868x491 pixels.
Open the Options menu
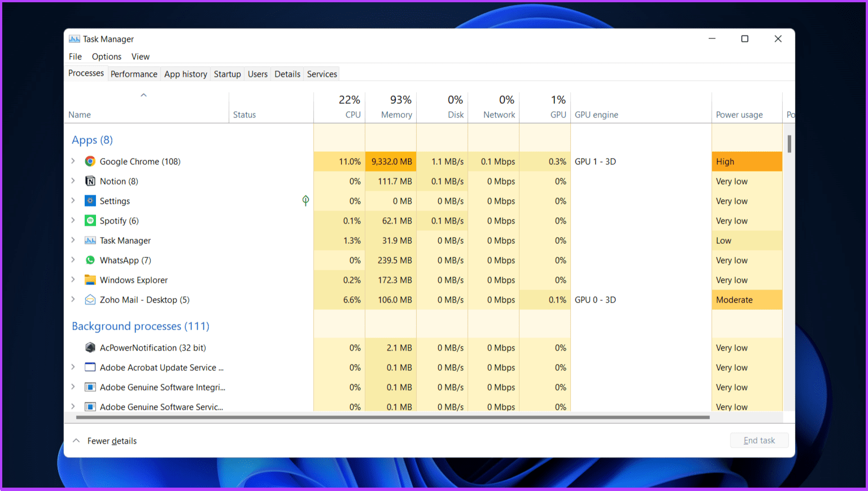[107, 56]
